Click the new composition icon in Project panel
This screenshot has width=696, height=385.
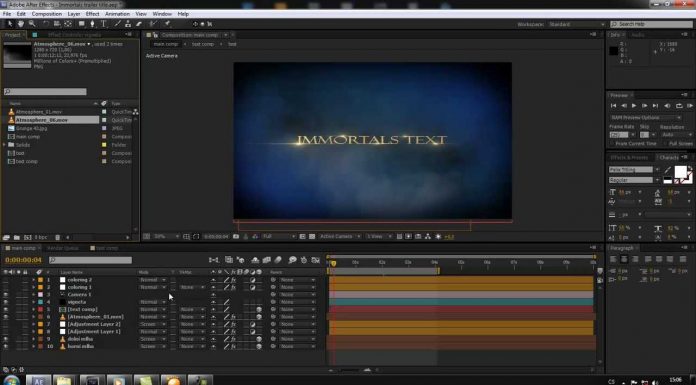click(x=28, y=238)
